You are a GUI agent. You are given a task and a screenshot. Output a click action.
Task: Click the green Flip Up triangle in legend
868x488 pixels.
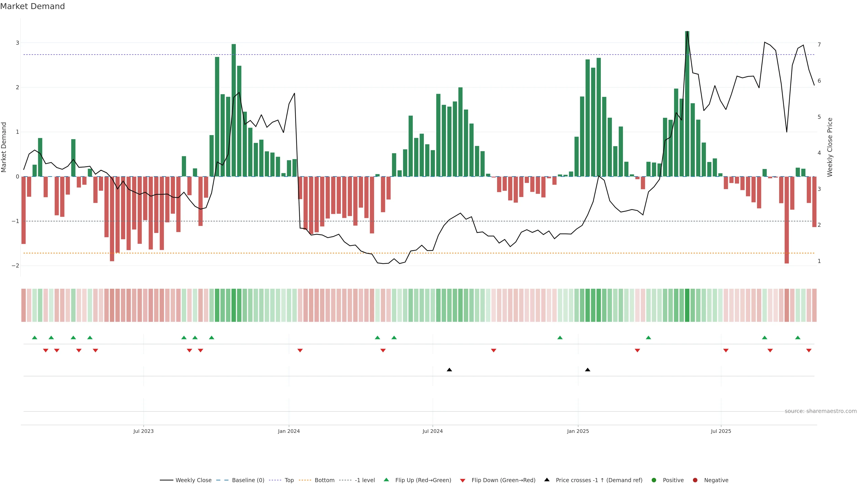pyautogui.click(x=386, y=480)
